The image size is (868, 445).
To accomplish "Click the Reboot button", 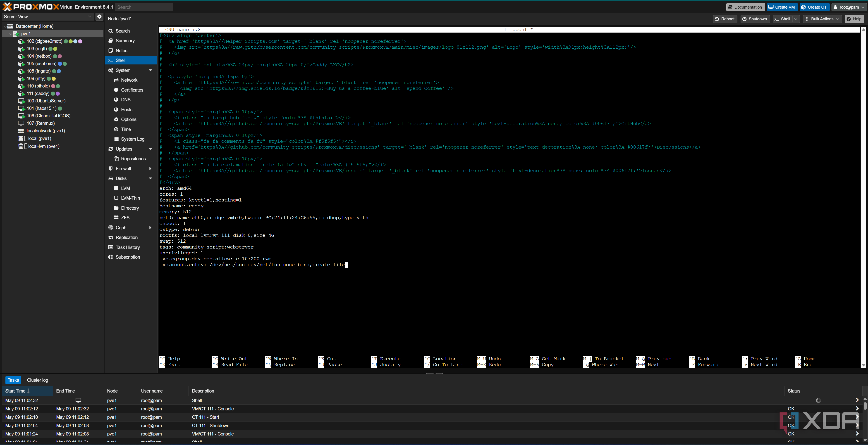I will 725,19.
